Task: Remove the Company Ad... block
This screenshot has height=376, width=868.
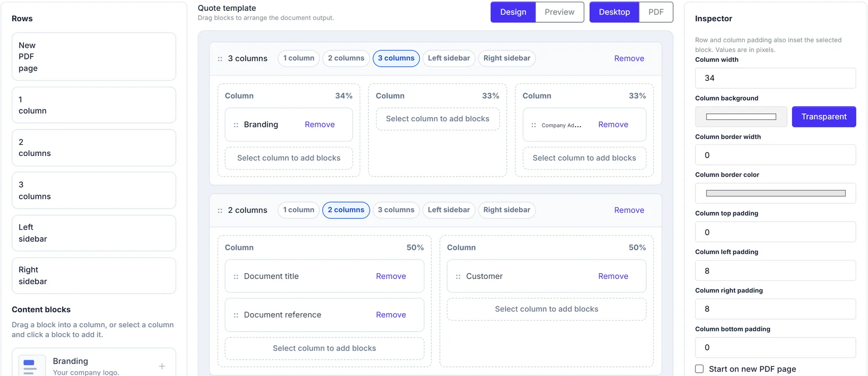Action: 613,125
